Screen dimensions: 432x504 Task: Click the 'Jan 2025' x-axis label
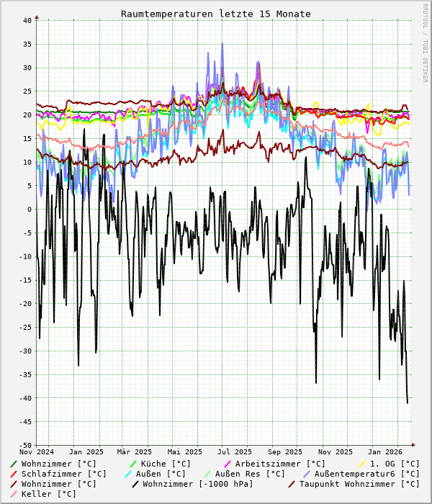pyautogui.click(x=86, y=452)
